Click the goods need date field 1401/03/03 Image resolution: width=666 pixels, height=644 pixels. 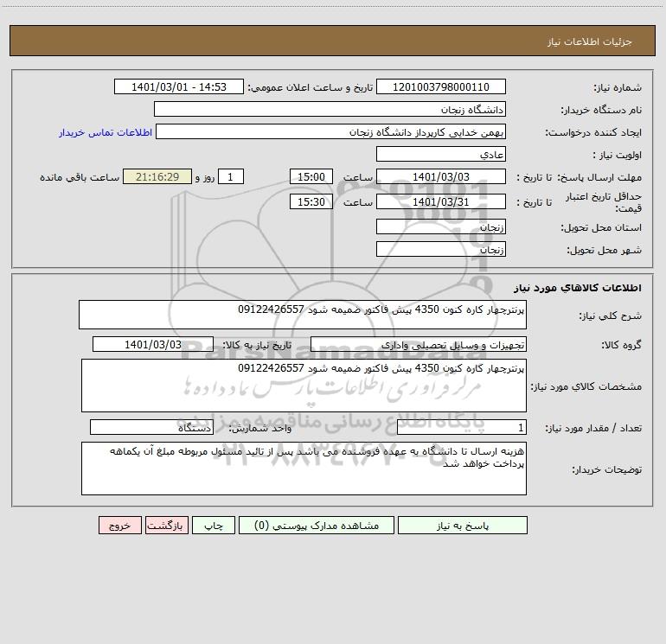153,344
